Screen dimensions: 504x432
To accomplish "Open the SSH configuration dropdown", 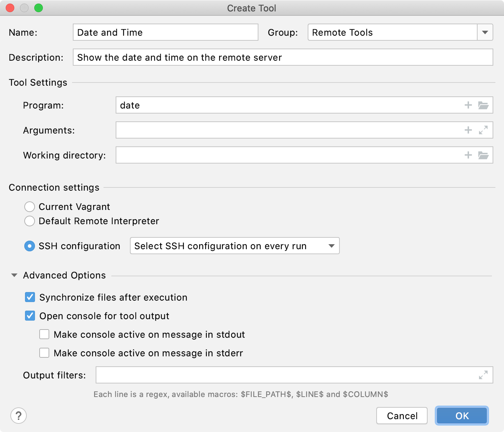I will (x=332, y=246).
